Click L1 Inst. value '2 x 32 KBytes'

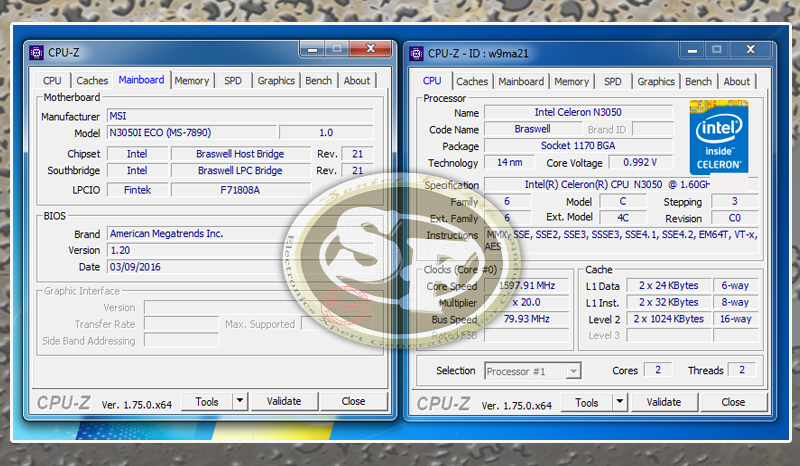668,302
